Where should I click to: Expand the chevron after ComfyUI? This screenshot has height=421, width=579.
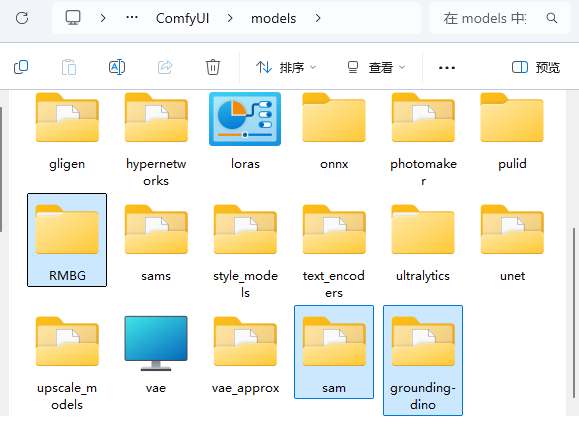point(230,18)
